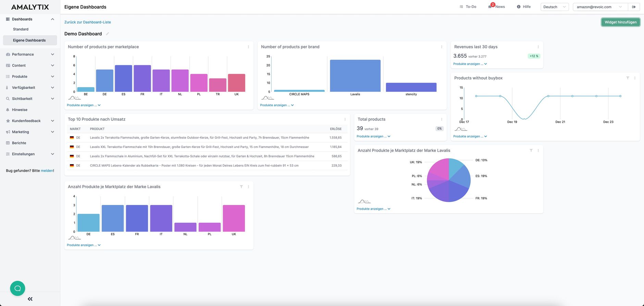Click filter icon on Lavalis bar chart widget
Viewport: 644px width, 306px height.
(x=241, y=187)
